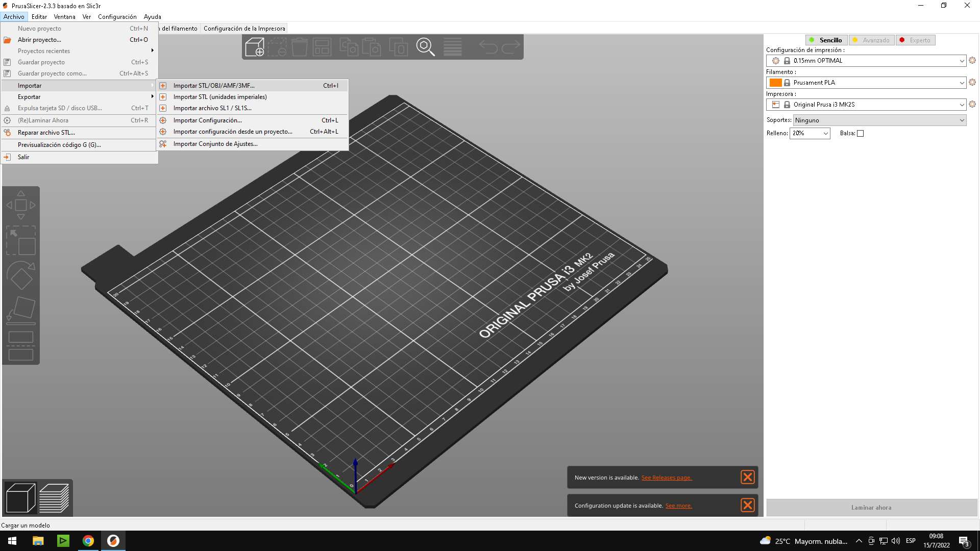Click the Variable layer height icon
This screenshot has height=551, width=980.
[453, 47]
